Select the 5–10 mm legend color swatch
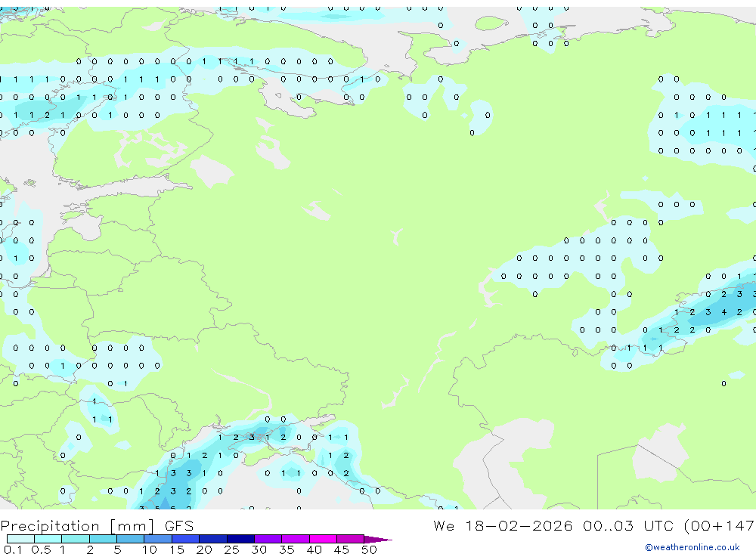 [131, 539]
